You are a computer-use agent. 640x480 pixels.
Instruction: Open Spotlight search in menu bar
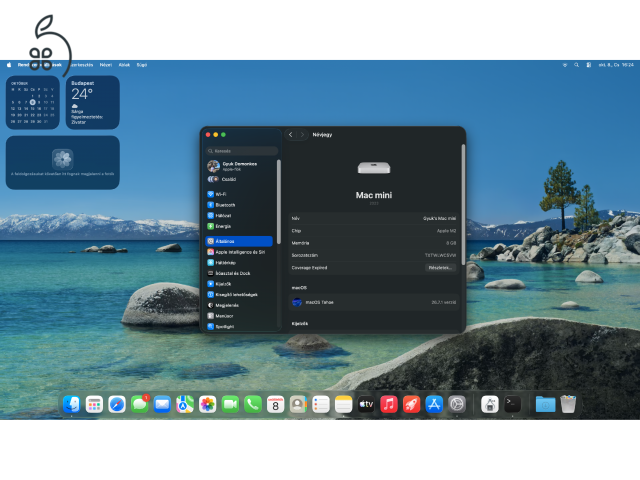(576, 65)
